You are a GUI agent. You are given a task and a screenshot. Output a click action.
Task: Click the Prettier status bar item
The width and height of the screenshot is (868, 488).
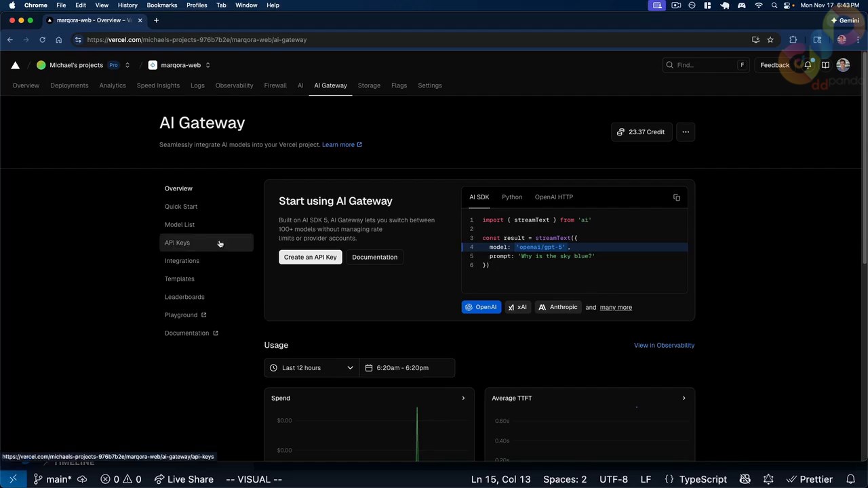pyautogui.click(x=809, y=479)
